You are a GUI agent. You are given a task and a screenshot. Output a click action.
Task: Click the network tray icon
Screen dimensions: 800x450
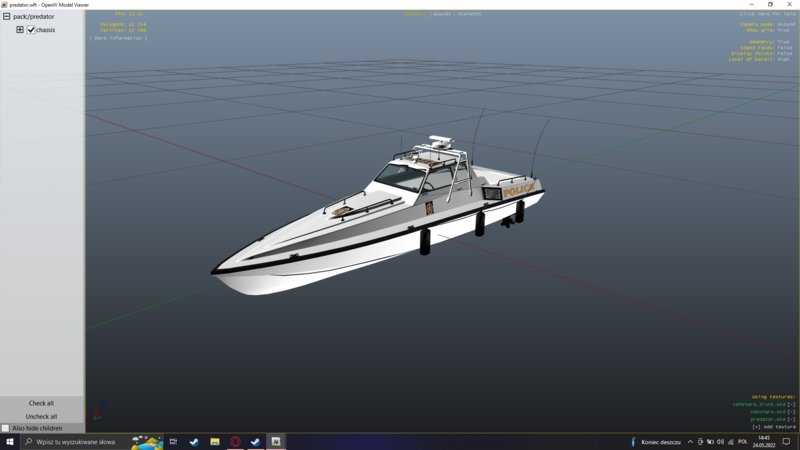tap(731, 442)
